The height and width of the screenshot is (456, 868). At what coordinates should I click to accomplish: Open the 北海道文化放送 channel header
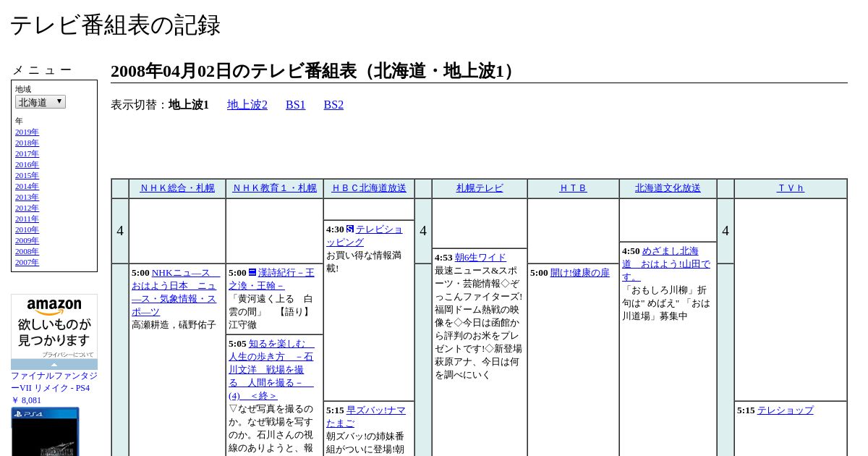668,188
